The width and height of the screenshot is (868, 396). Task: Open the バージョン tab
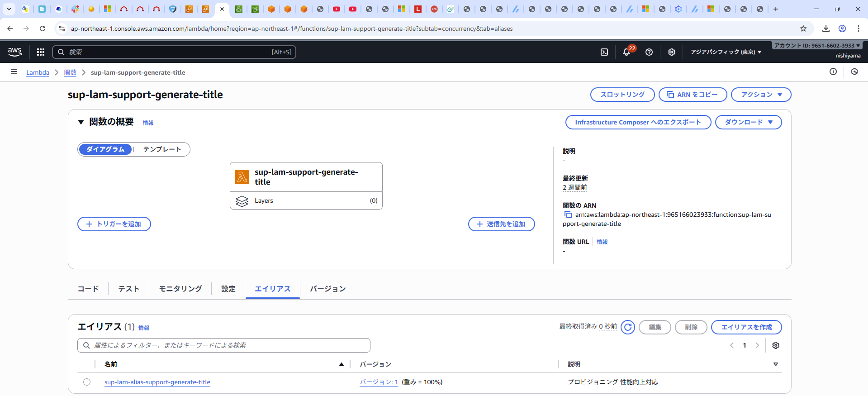pyautogui.click(x=327, y=289)
